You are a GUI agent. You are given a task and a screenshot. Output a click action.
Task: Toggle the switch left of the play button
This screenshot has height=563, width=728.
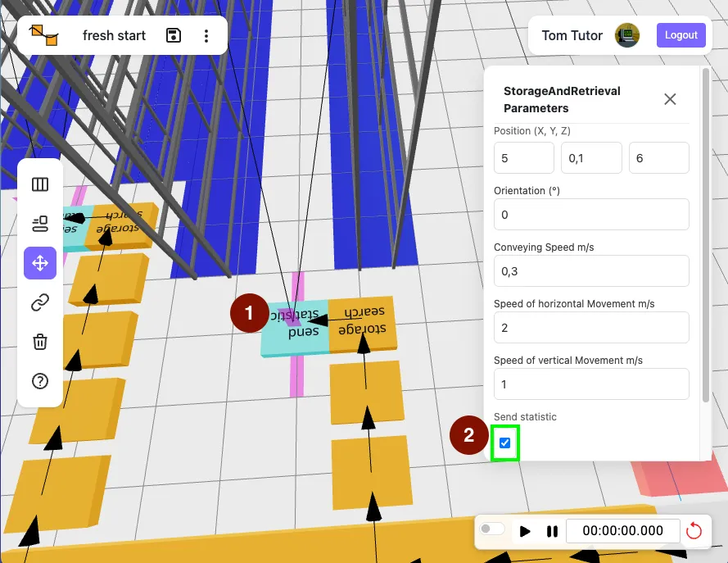(x=492, y=529)
